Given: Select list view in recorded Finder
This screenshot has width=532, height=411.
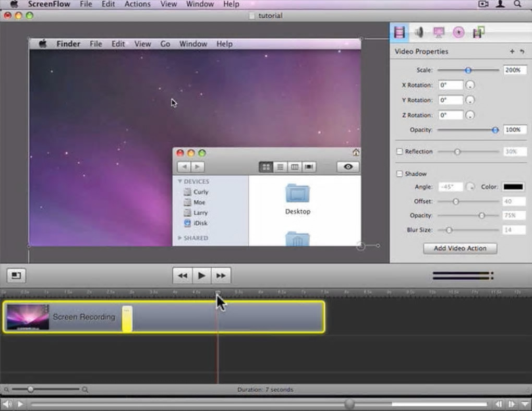Looking at the screenshot, I should click(280, 166).
